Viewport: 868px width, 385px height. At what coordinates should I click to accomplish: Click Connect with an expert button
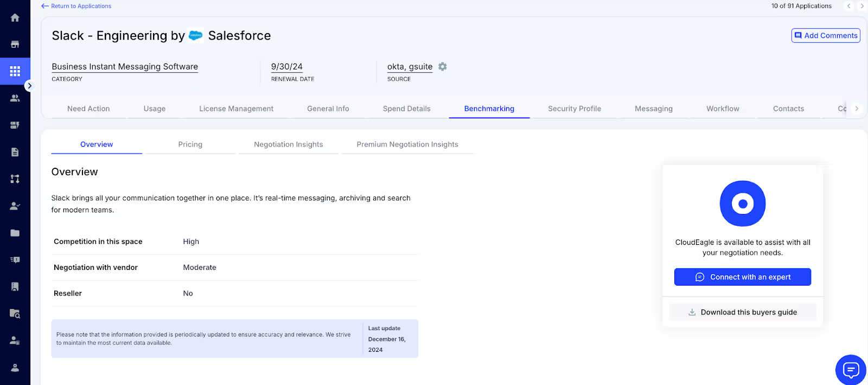point(743,277)
